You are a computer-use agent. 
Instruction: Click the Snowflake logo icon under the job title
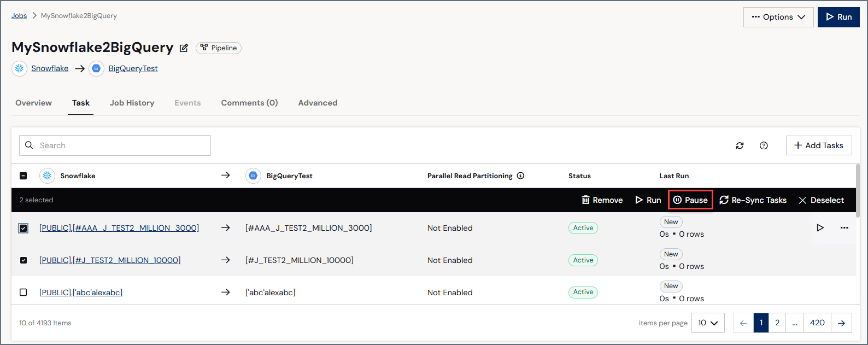click(x=20, y=68)
